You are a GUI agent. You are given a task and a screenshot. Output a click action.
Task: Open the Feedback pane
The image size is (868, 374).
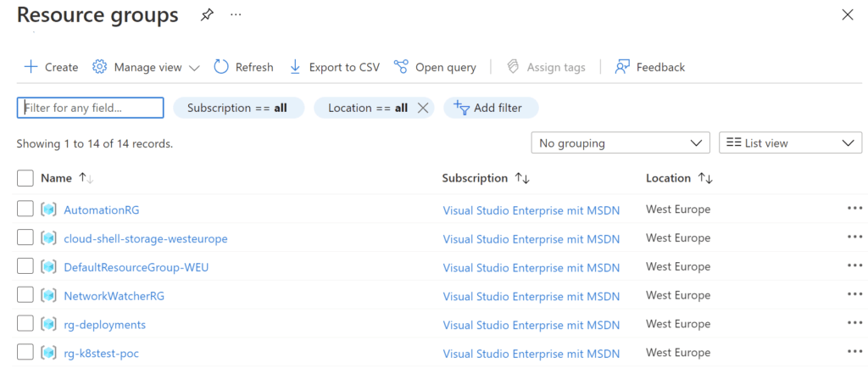(650, 67)
